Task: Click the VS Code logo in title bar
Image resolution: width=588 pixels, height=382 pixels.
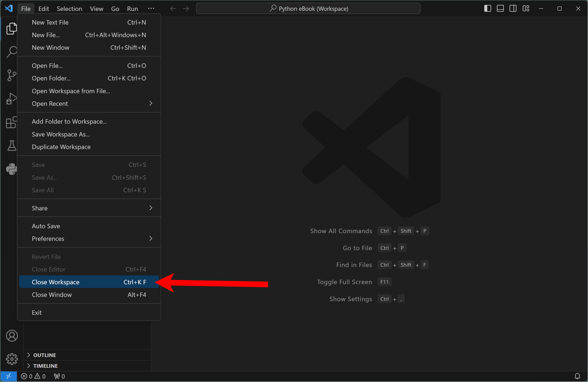Action: click(x=9, y=8)
